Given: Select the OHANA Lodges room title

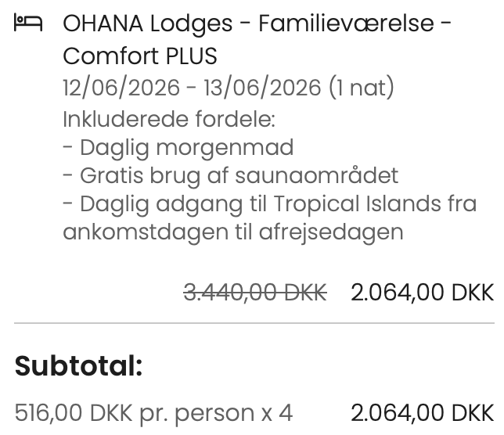Looking at the screenshot, I should 148,23.
